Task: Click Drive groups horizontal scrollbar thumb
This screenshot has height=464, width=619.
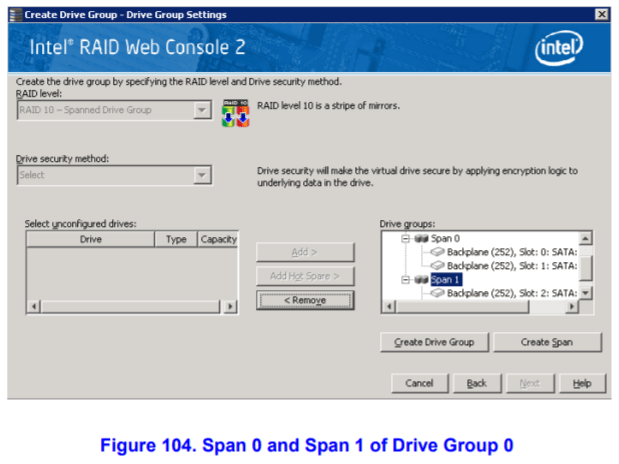Action: 462,306
